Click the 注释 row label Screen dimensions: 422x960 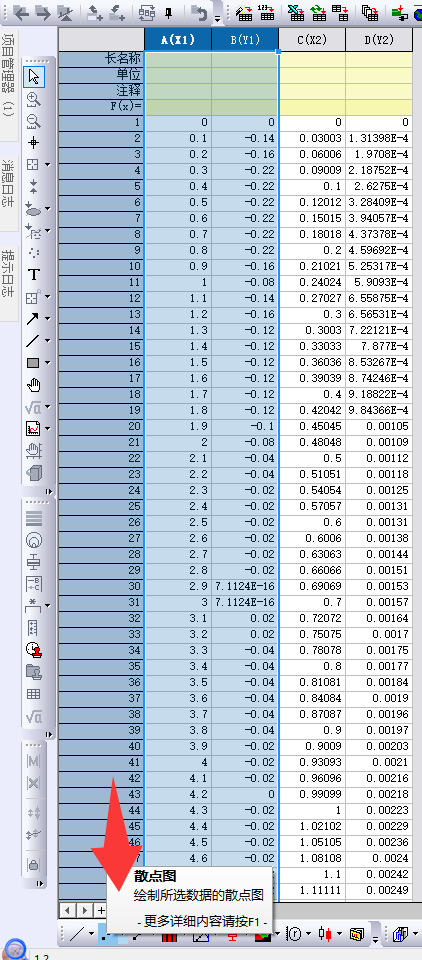[x=101, y=91]
